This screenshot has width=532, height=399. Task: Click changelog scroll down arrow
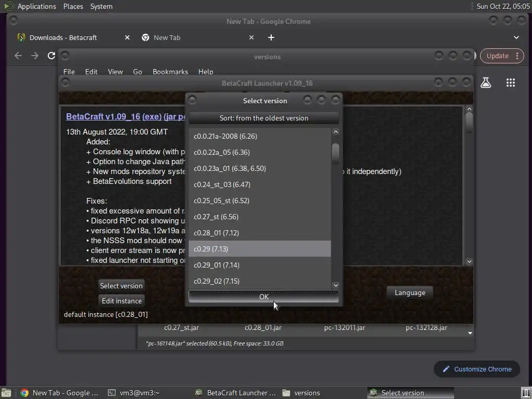pos(469,261)
